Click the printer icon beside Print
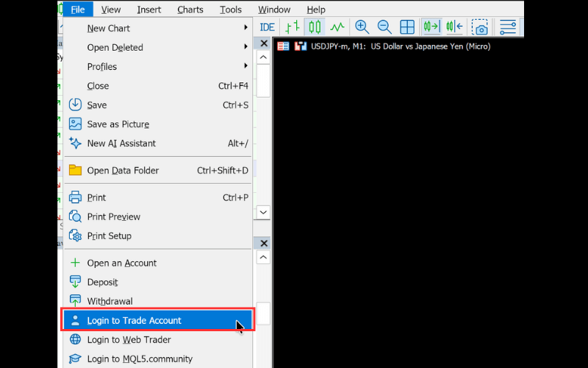This screenshot has height=368, width=588. click(75, 197)
